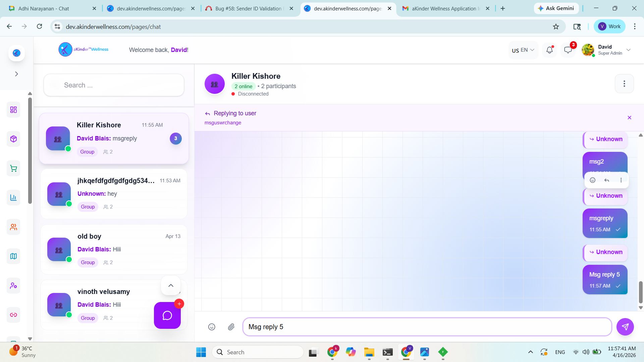
Task: Open chat header three-dot options menu
Action: (624, 83)
